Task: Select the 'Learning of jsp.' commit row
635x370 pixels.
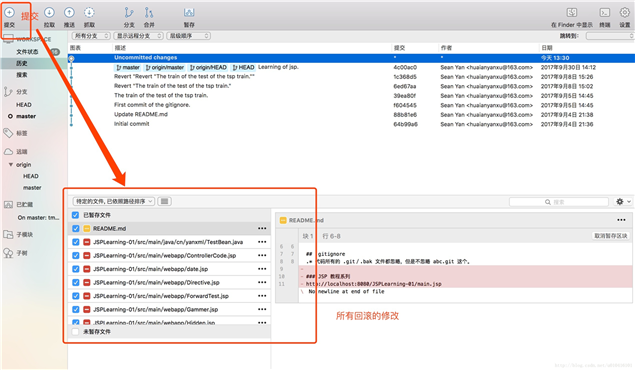Action: coord(352,67)
